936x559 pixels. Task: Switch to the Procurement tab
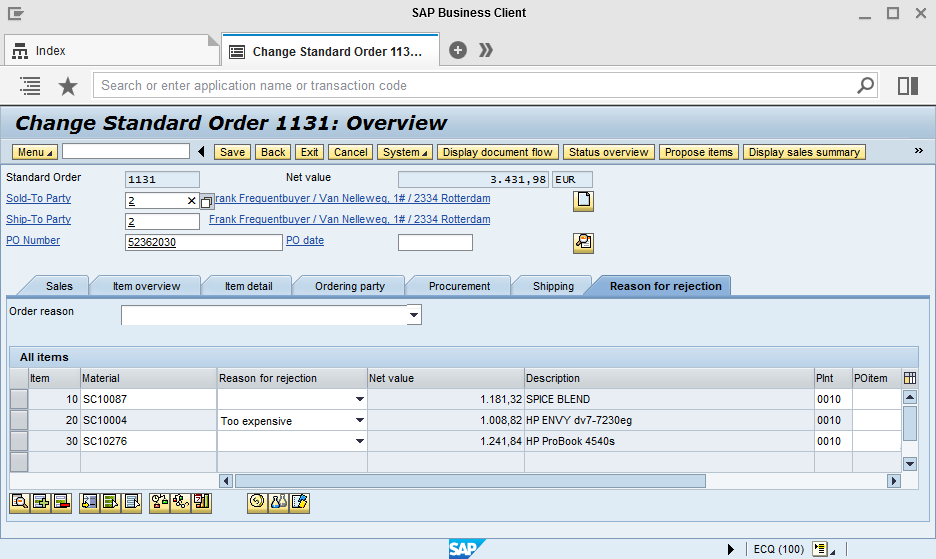(x=459, y=286)
